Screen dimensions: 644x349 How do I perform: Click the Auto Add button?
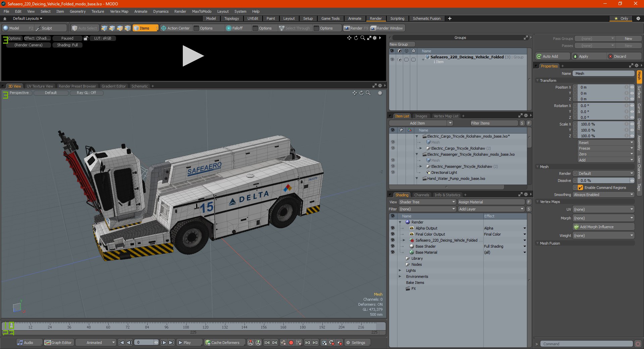pyautogui.click(x=553, y=56)
